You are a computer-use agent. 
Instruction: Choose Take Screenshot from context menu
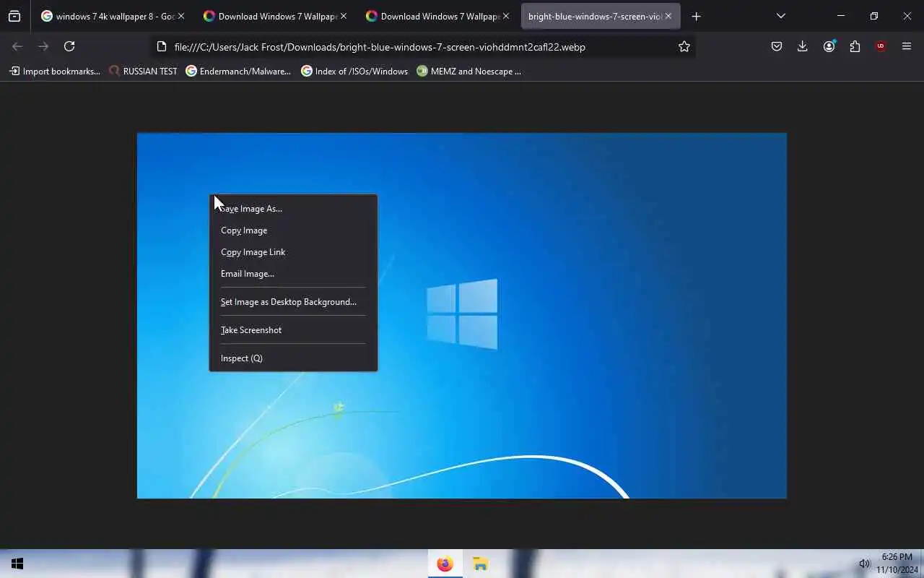click(x=293, y=330)
